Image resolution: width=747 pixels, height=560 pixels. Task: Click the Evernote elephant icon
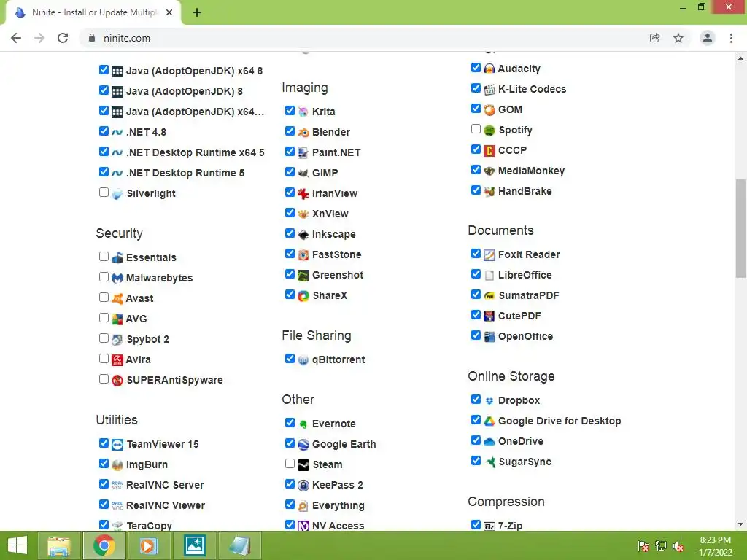(x=303, y=424)
